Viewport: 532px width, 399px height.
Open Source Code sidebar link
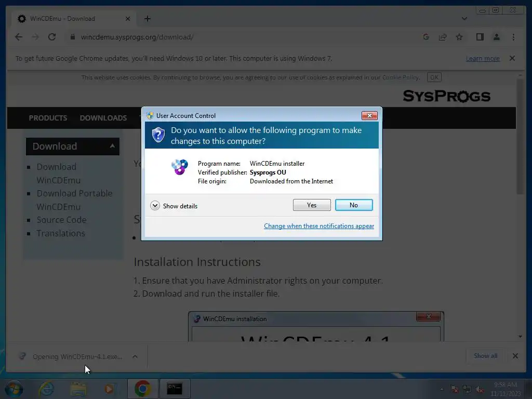[x=61, y=220]
